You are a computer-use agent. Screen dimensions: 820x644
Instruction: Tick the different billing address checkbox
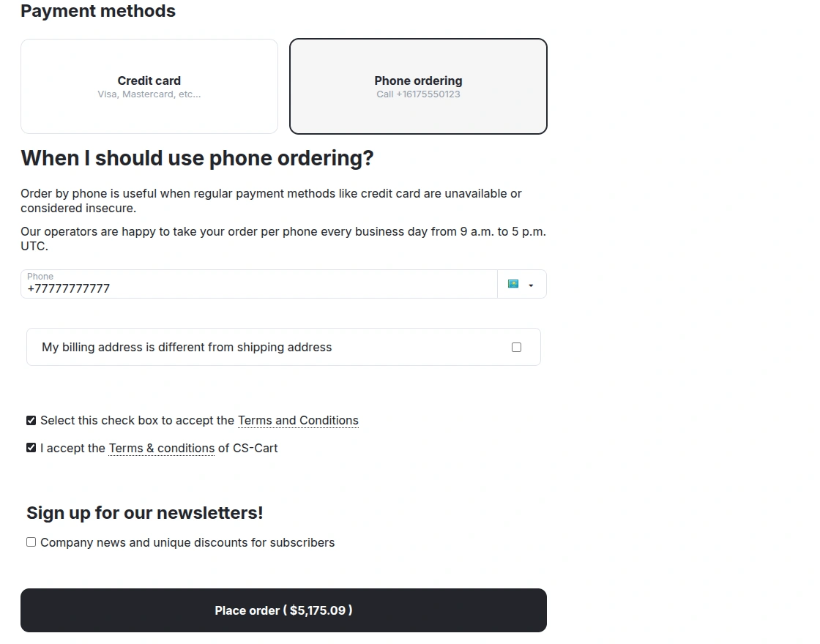point(516,347)
